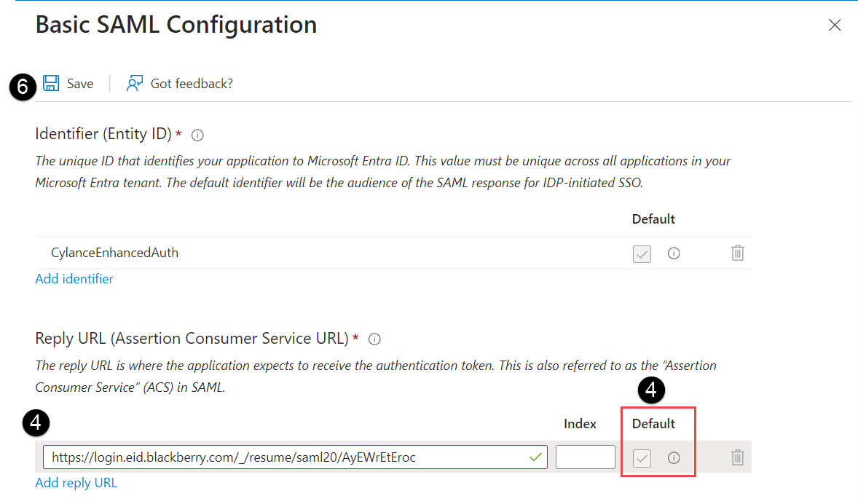The image size is (858, 504).
Task: Click info icon beside Identifier (Entity ID) heading
Action: 197,135
